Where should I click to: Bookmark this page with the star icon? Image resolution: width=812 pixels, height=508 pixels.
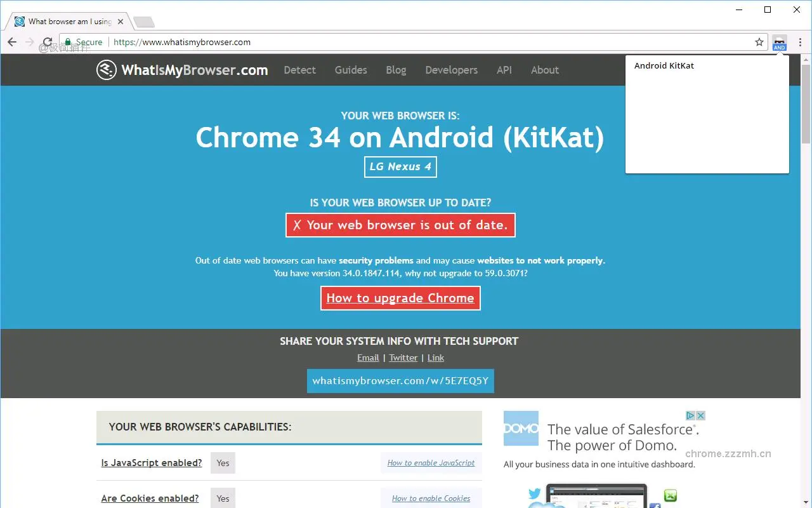pyautogui.click(x=759, y=42)
